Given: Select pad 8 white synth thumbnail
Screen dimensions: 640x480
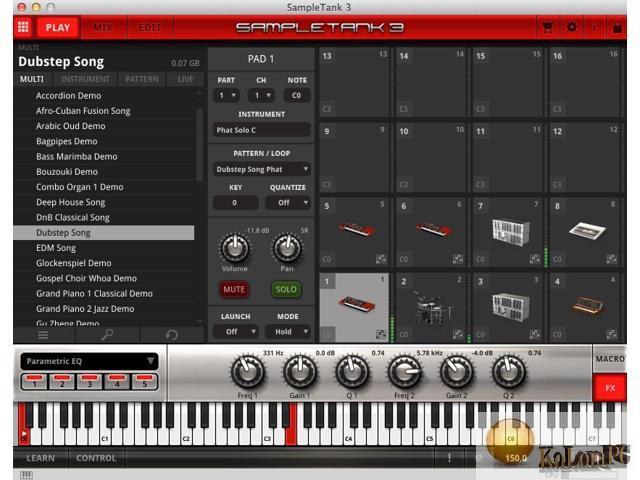Looking at the screenshot, I should (x=587, y=229).
